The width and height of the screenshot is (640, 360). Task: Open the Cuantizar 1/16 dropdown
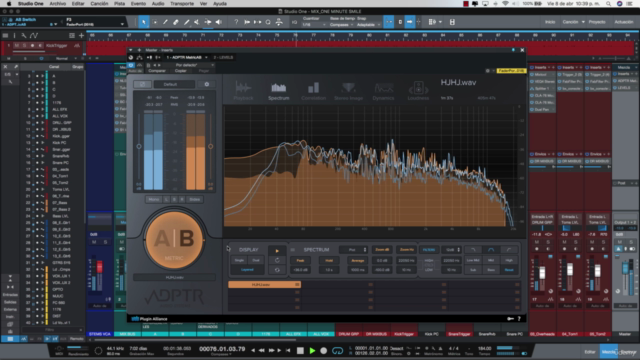[x=314, y=25]
